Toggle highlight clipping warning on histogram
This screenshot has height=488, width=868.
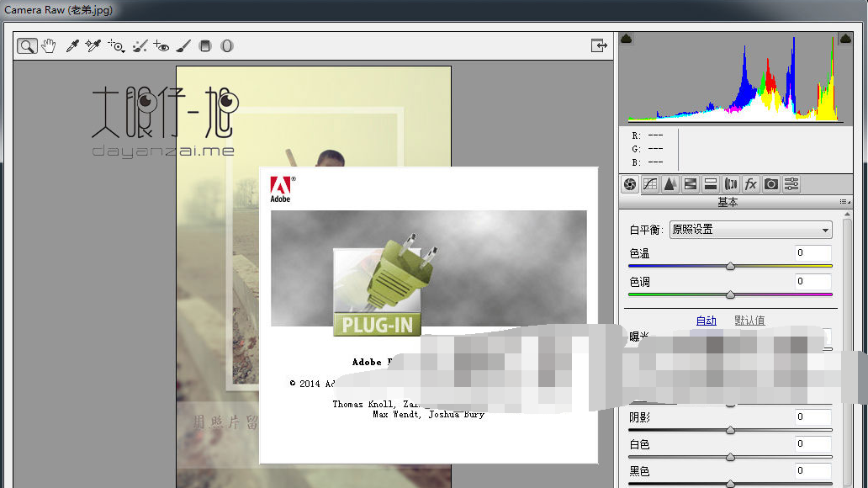[845, 38]
